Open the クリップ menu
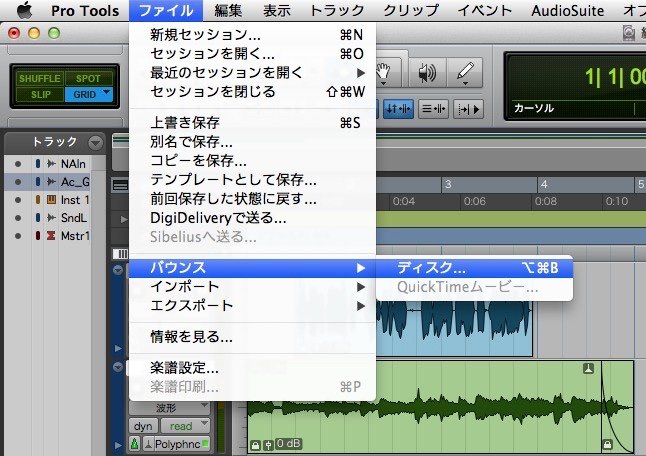646x456 pixels. click(x=411, y=11)
